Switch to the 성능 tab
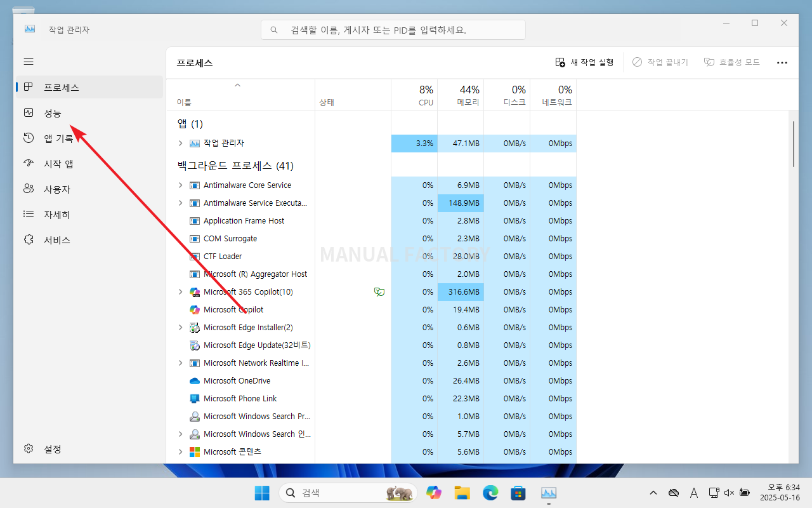The height and width of the screenshot is (508, 812). tap(89, 113)
